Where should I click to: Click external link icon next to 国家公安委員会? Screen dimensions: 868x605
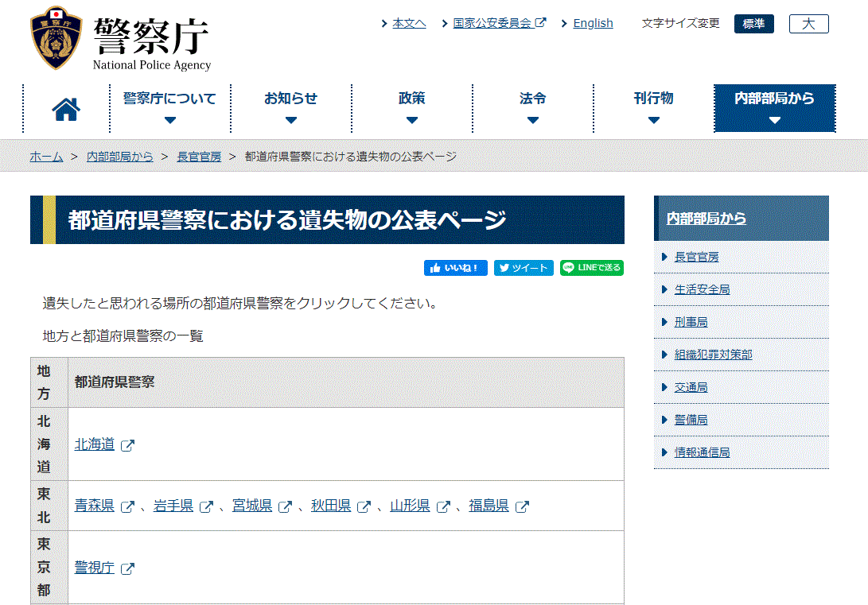pos(541,23)
